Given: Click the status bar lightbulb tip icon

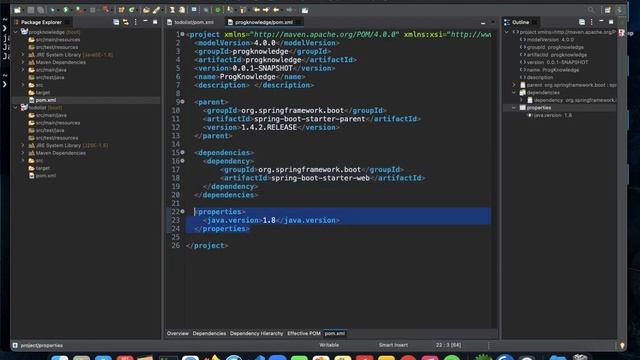Looking at the screenshot, I should (622, 345).
